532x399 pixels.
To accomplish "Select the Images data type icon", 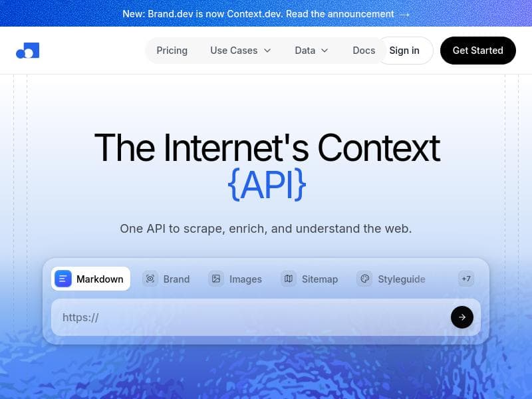I will point(216,279).
